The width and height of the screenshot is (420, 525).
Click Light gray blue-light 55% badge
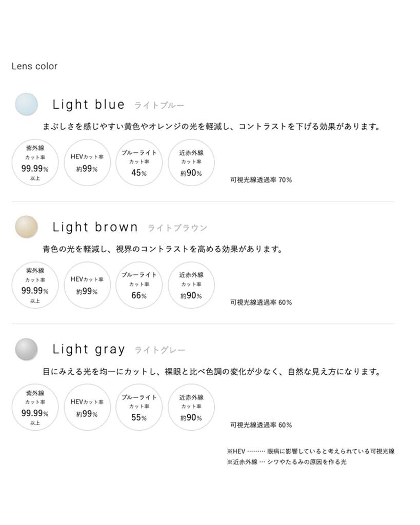(139, 407)
